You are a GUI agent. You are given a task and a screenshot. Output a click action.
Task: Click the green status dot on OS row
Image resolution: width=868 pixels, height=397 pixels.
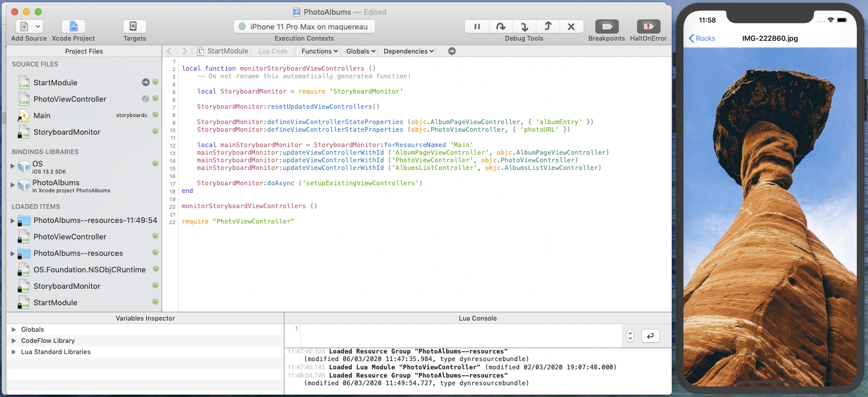tap(155, 164)
